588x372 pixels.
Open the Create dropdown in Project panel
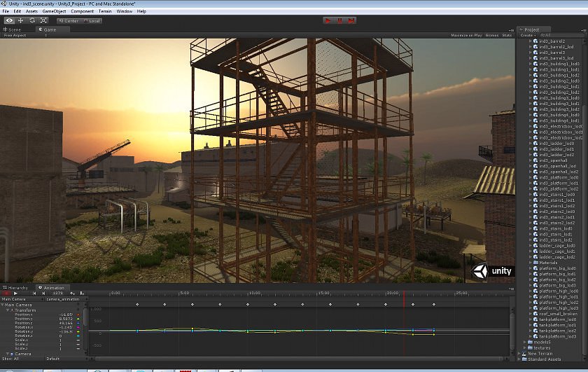tap(527, 35)
